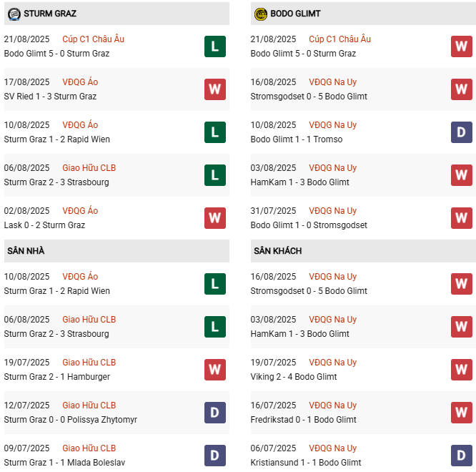
Task: Click the W badge for SV Ried match
Action: point(214,89)
